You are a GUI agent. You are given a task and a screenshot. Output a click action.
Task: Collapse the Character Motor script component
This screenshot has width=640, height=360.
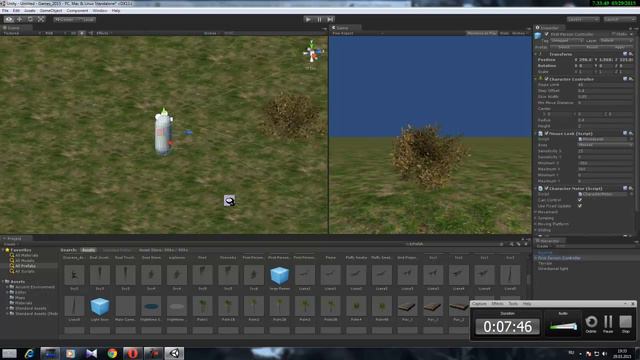point(536,189)
